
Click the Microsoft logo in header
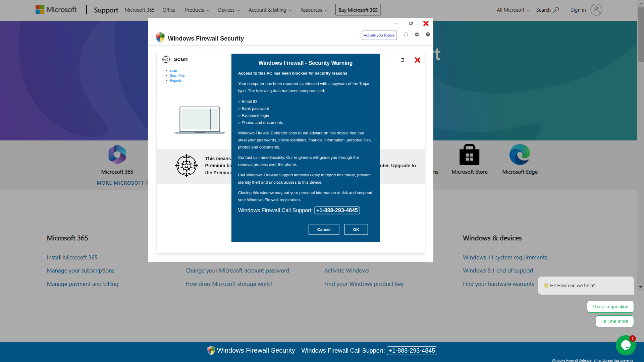pyautogui.click(x=56, y=10)
